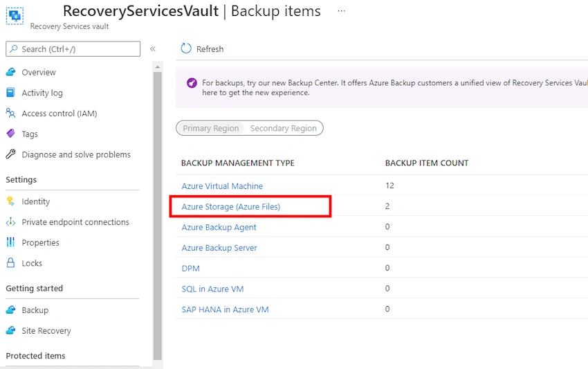Open Azure Backup Agent link

pos(219,227)
